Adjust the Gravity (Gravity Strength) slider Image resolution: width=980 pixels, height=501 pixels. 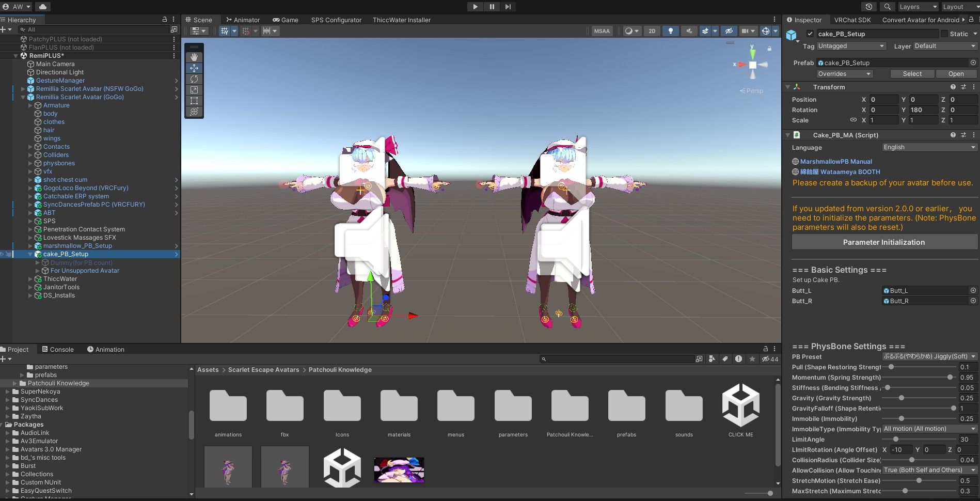click(x=919, y=398)
